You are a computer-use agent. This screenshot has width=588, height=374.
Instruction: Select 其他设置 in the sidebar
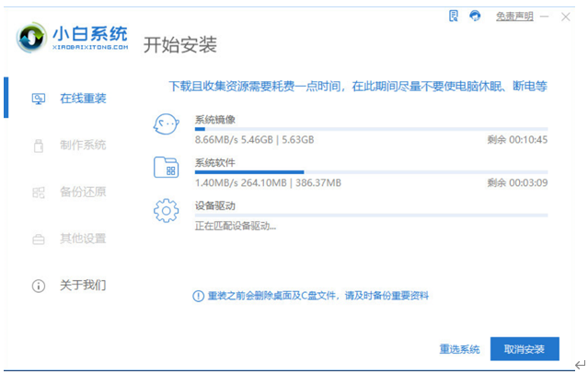(x=83, y=240)
